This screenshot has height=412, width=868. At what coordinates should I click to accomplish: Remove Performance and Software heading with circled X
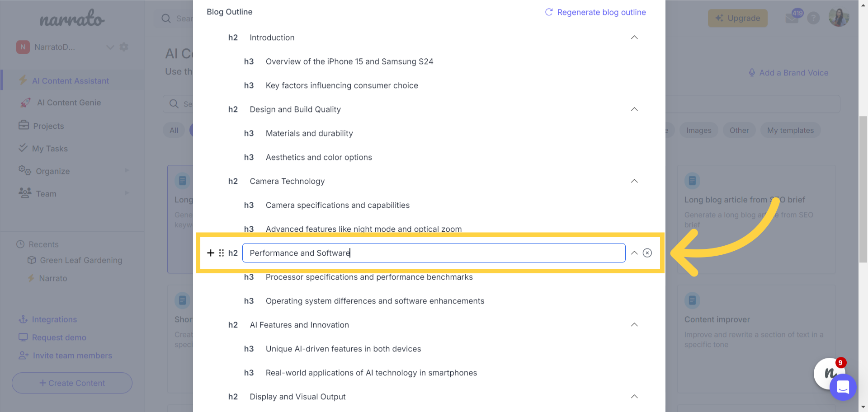tap(647, 253)
